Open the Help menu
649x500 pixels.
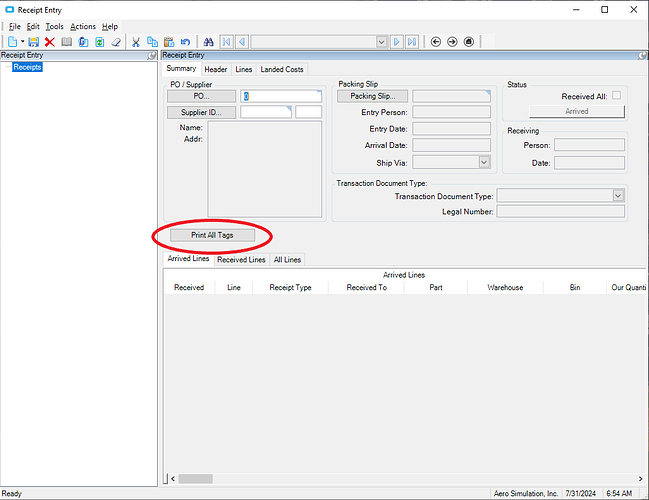click(x=110, y=26)
